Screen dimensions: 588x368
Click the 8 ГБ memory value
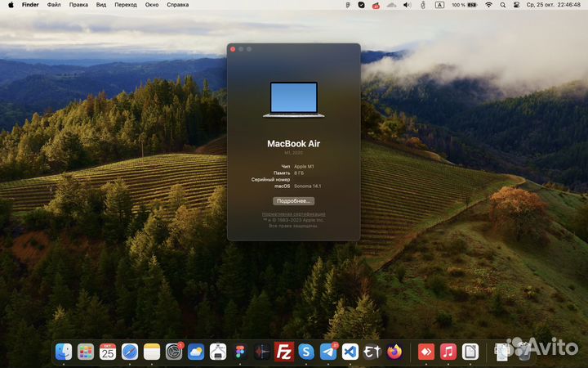click(x=299, y=173)
